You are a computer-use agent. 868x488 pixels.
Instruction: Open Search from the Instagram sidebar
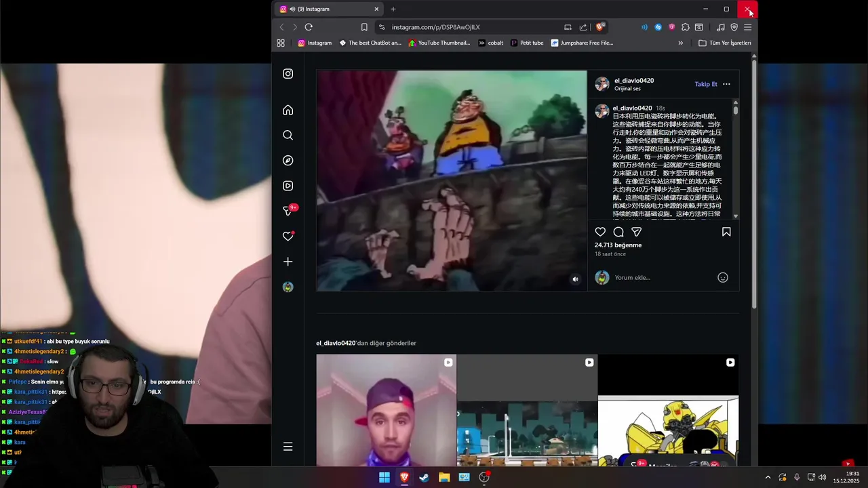[288, 136]
